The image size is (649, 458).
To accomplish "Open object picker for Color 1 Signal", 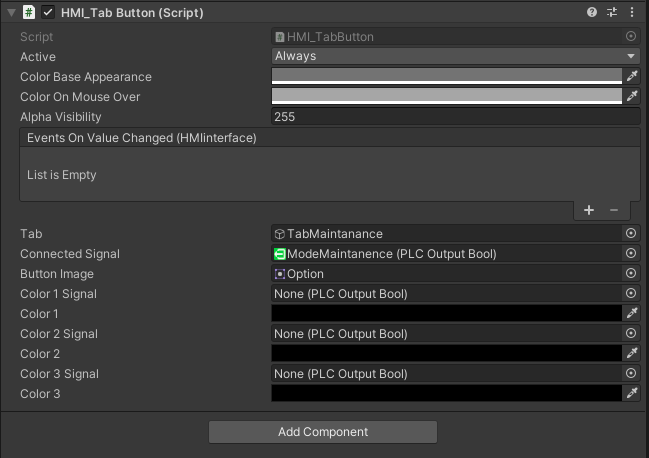I will 631,294.
